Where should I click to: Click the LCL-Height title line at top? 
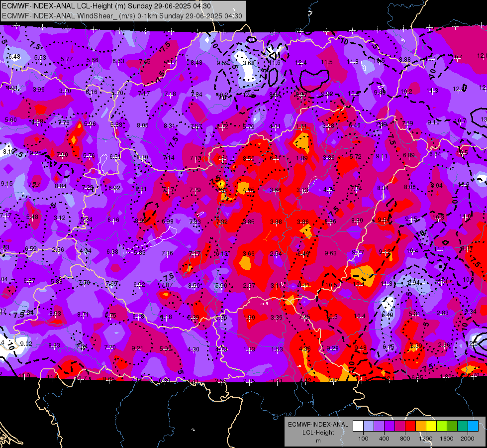pyautogui.click(x=106, y=6)
